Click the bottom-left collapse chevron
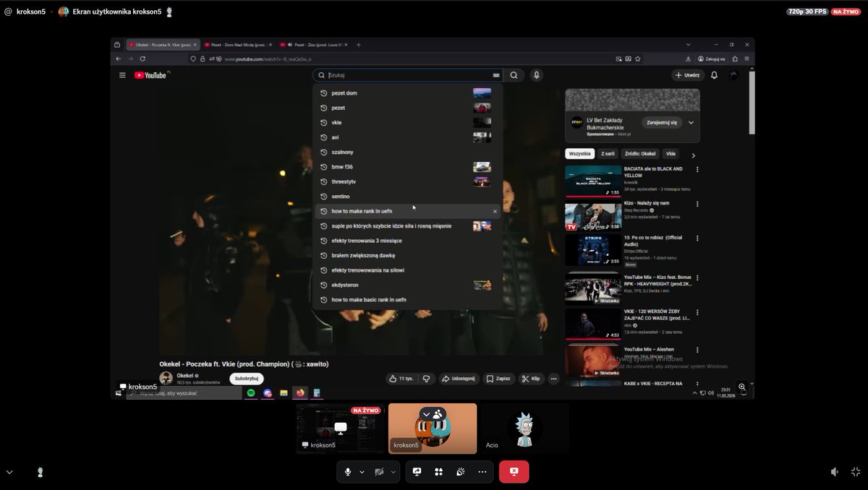The height and width of the screenshot is (490, 868). pos(9,472)
